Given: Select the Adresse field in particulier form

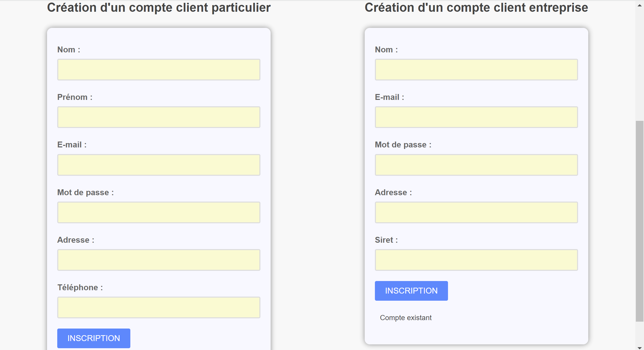Looking at the screenshot, I should click(x=159, y=260).
